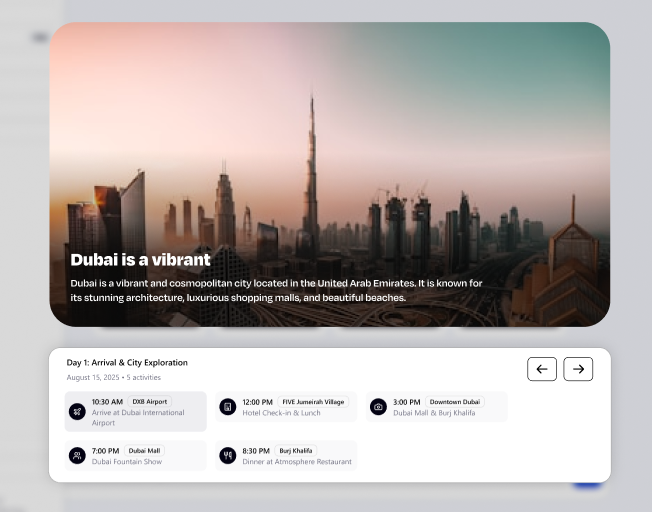Click the people icon for Fountain Show
Viewport: 652px width, 512px height.
point(77,455)
